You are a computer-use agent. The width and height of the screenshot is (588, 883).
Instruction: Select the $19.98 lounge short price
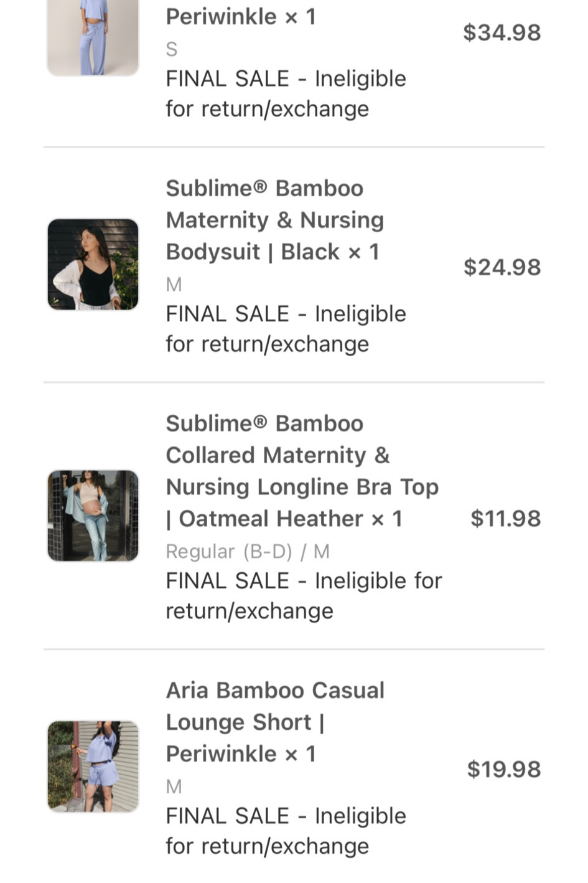click(x=503, y=769)
